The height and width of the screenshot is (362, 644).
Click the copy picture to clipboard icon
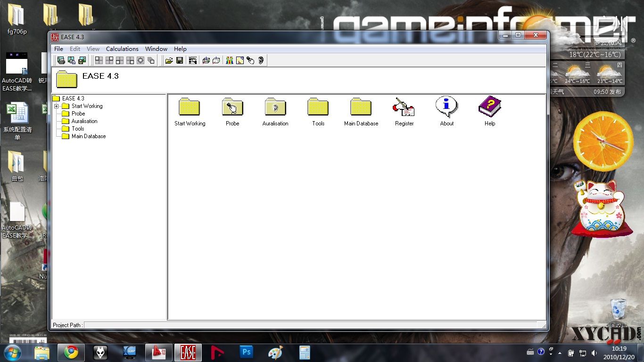pyautogui.click(x=72, y=60)
